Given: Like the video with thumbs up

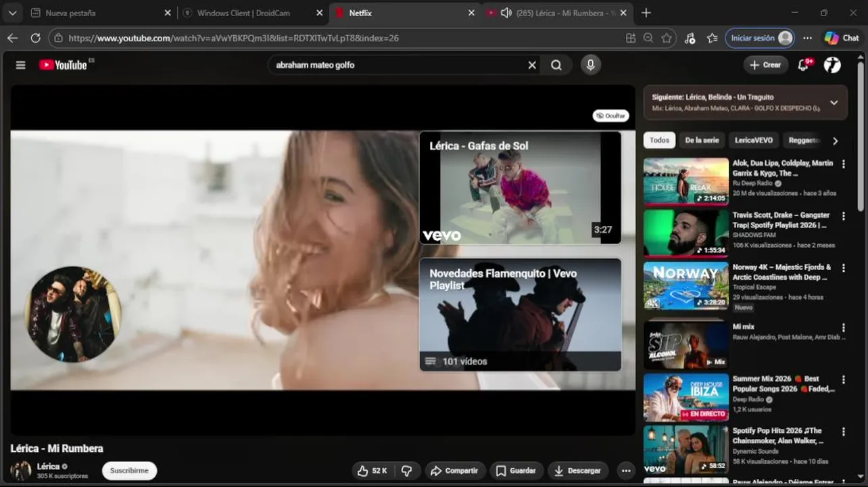Looking at the screenshot, I should (371, 471).
